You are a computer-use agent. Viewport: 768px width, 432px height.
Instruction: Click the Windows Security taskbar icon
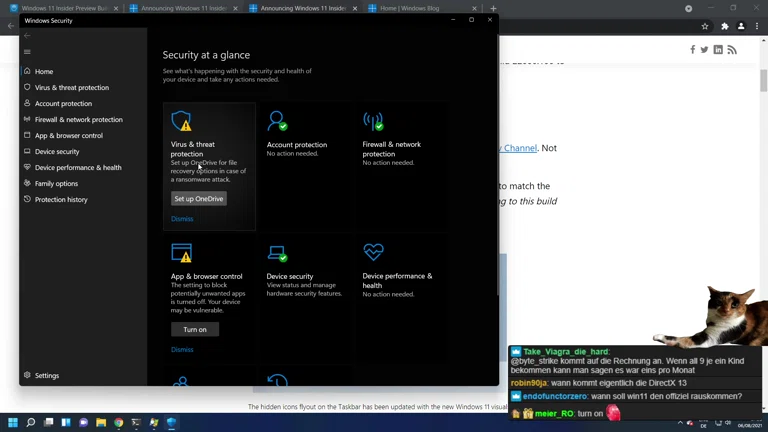[x=171, y=422]
